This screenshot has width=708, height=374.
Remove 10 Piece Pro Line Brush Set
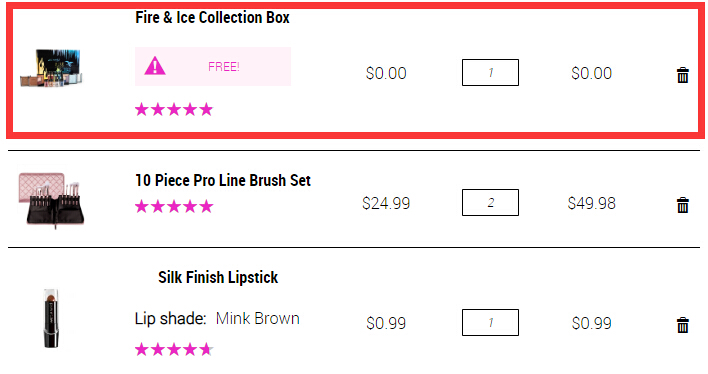click(x=683, y=205)
